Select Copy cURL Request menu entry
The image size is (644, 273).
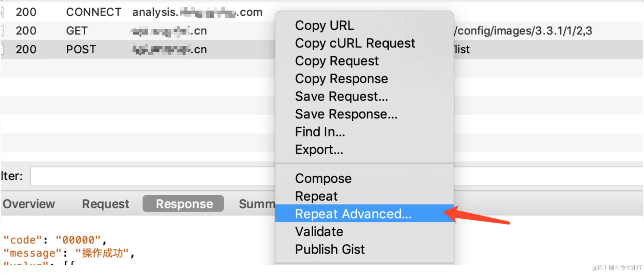355,43
